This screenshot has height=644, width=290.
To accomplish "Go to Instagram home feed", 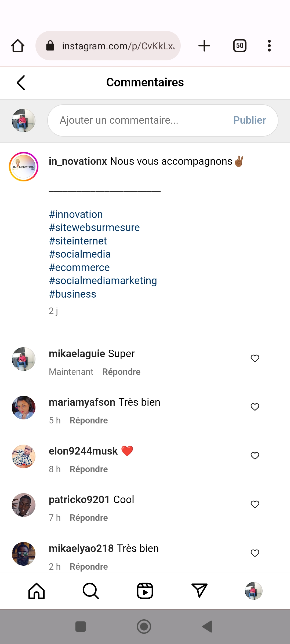I will coord(37,591).
